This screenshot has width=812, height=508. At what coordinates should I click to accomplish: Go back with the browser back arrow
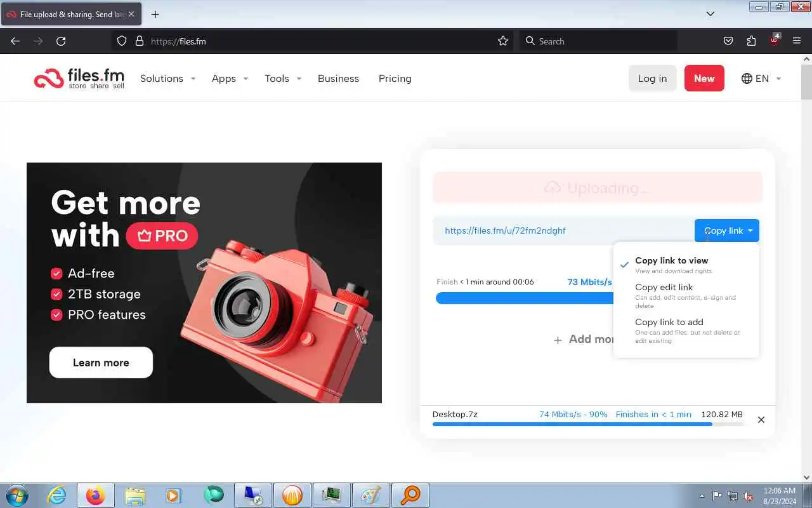pos(15,41)
